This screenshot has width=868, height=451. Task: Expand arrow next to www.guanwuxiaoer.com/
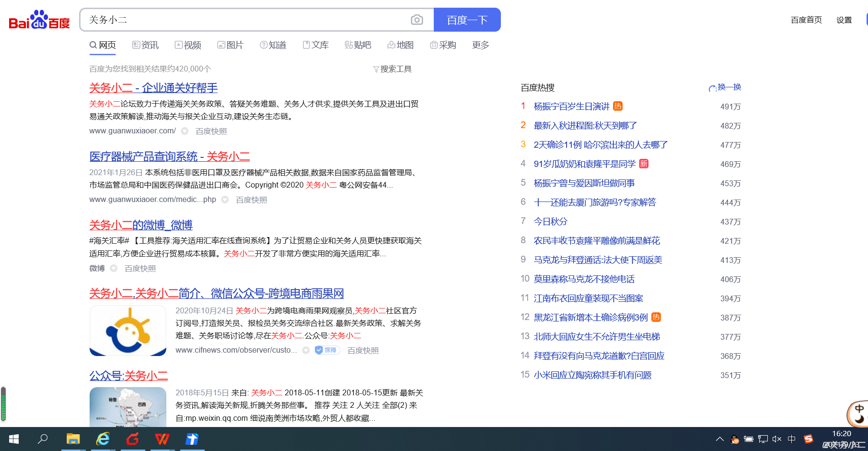185,131
